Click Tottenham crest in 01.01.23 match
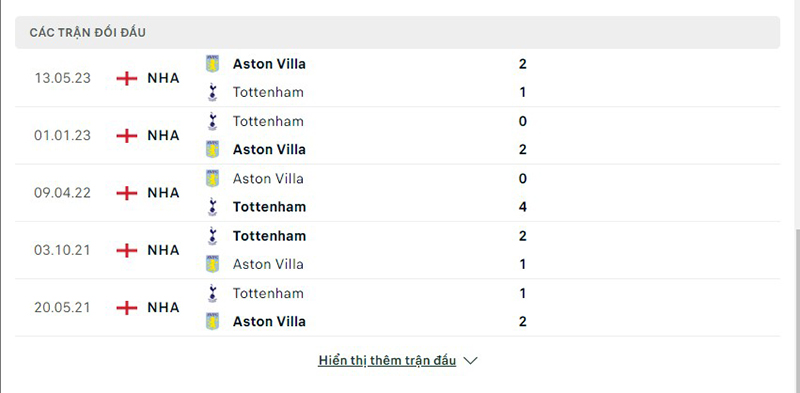This screenshot has width=800, height=393. pyautogui.click(x=213, y=121)
